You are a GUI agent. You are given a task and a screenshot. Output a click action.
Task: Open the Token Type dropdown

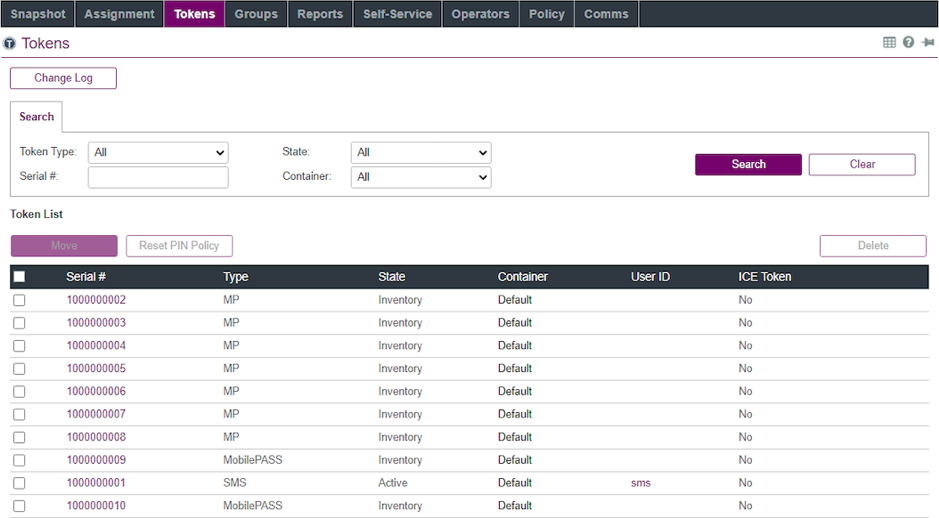click(158, 153)
